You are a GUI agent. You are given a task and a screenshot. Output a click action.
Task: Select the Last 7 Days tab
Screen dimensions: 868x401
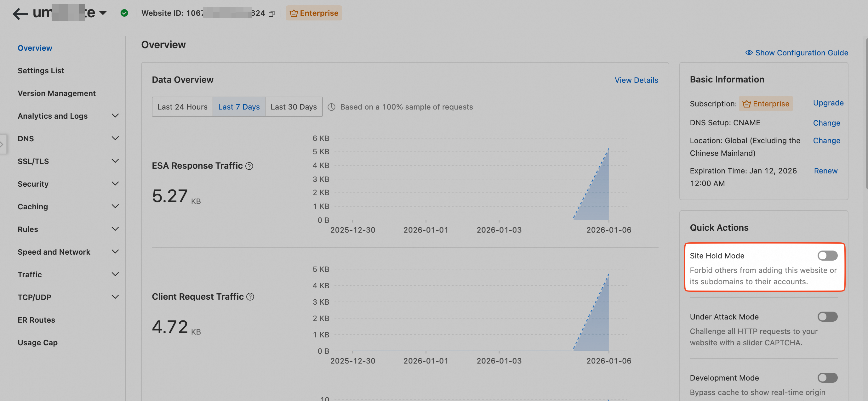239,107
